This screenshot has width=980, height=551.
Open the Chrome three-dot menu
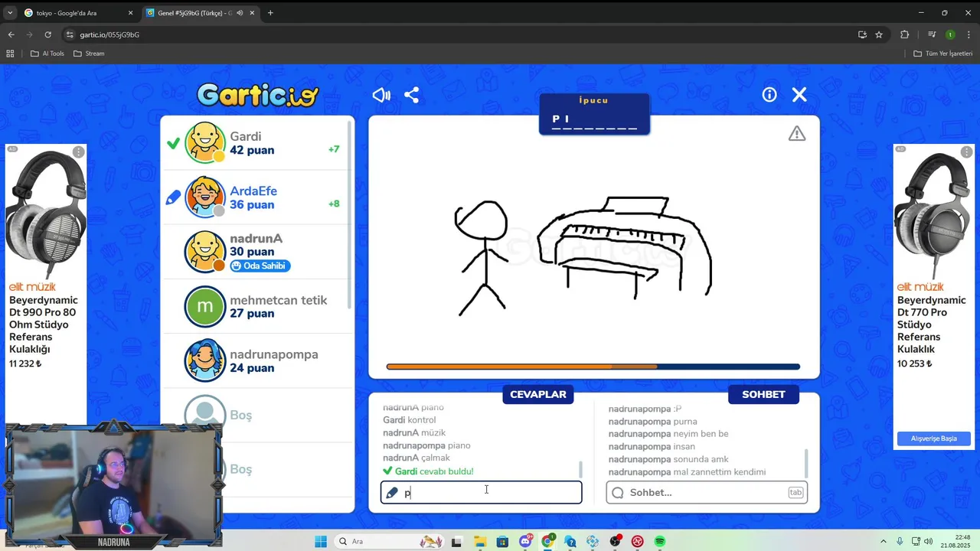coord(969,34)
